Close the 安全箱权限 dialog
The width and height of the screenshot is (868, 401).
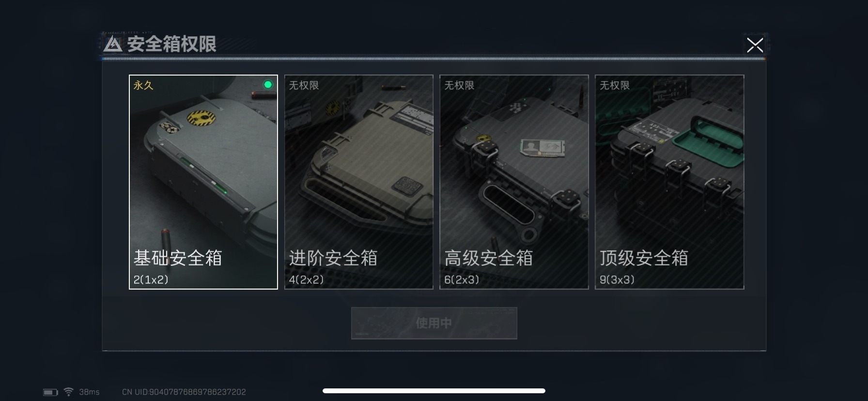(755, 45)
